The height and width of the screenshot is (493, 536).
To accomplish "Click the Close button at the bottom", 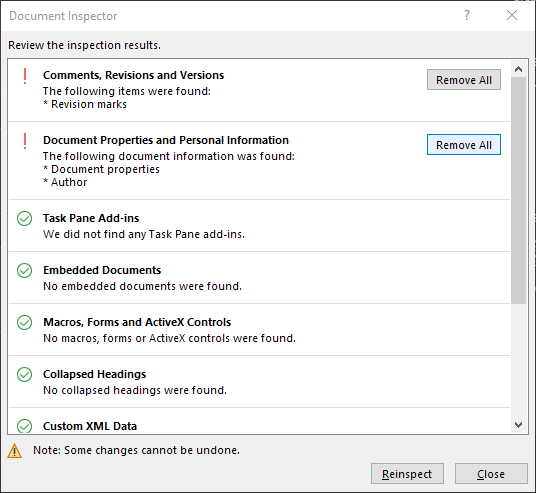I will point(491,474).
